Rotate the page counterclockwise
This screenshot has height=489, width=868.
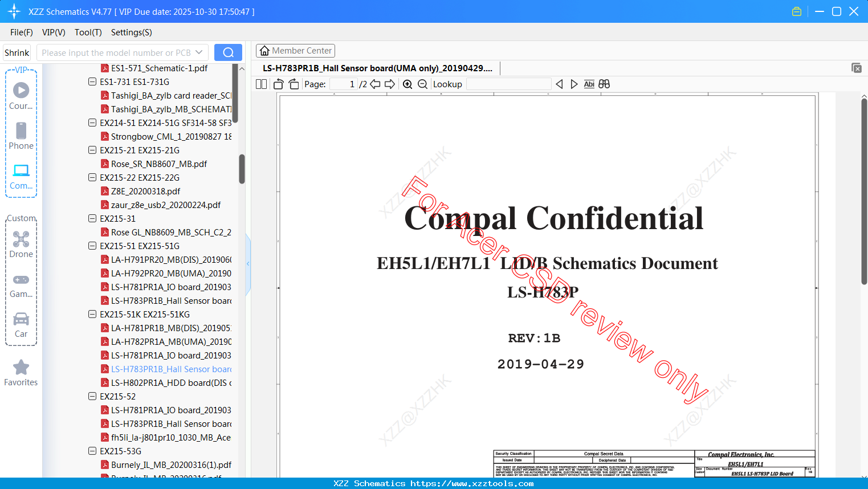tap(279, 84)
